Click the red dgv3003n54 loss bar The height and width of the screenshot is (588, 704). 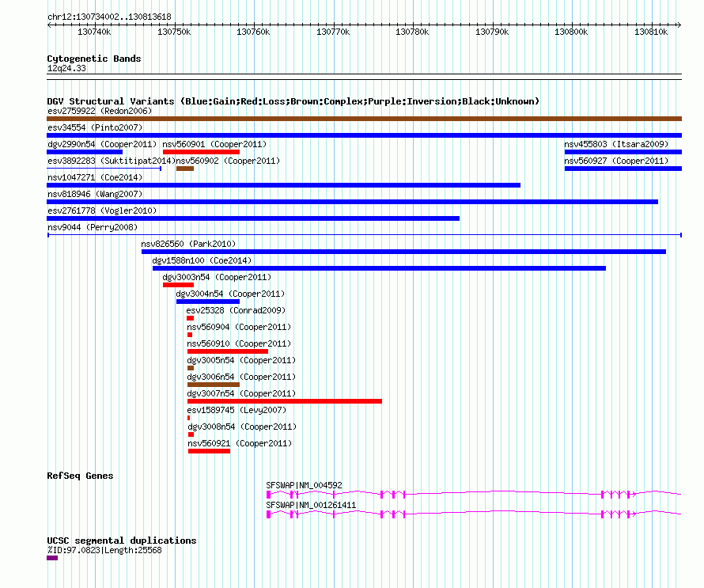click(x=178, y=285)
